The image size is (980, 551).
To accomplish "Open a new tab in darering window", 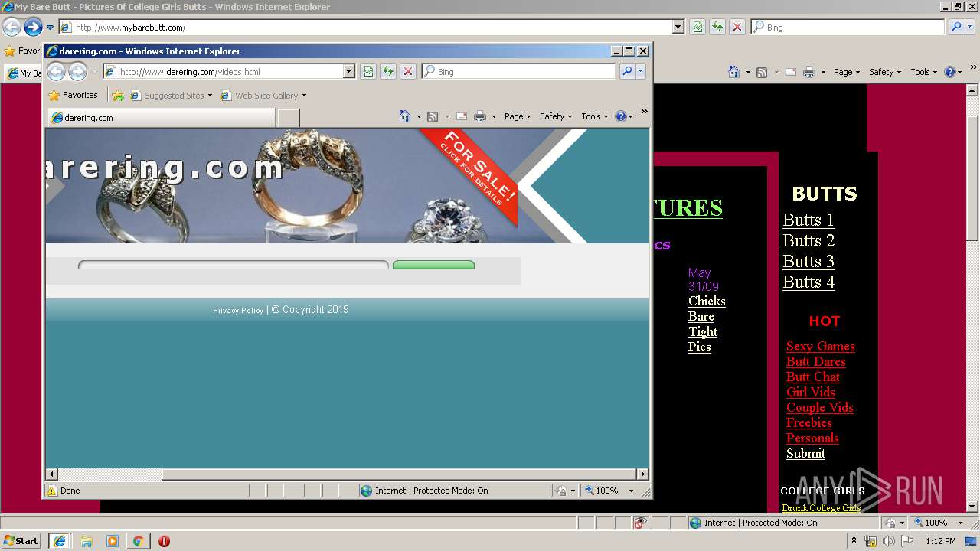I will tap(288, 118).
